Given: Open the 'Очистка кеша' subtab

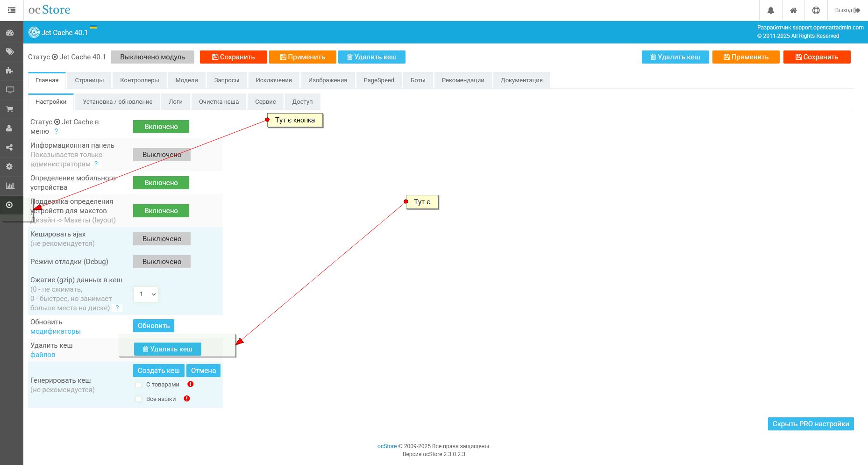Looking at the screenshot, I should tap(219, 102).
